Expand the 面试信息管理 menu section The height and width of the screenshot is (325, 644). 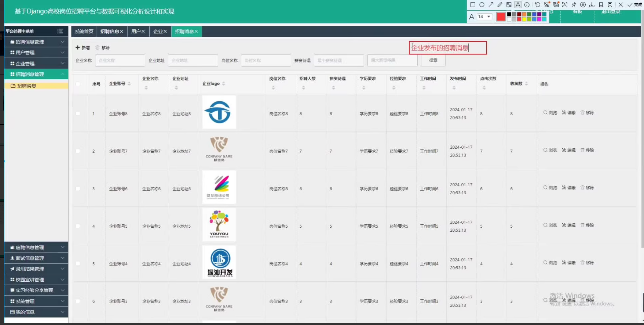pos(36,258)
